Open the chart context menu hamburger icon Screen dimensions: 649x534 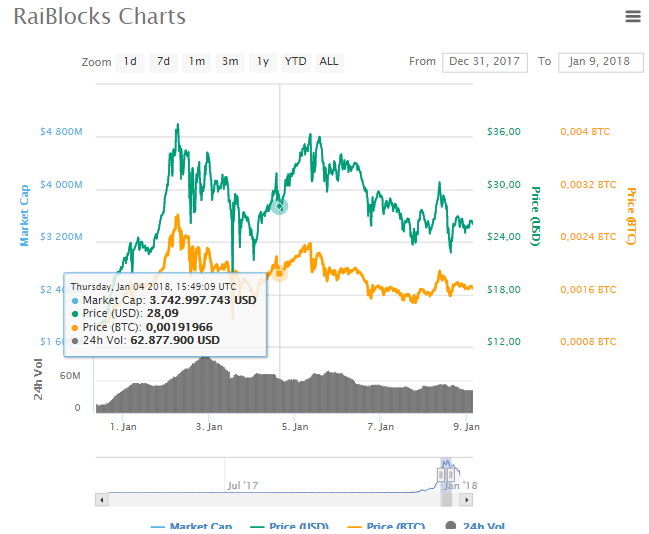632,16
